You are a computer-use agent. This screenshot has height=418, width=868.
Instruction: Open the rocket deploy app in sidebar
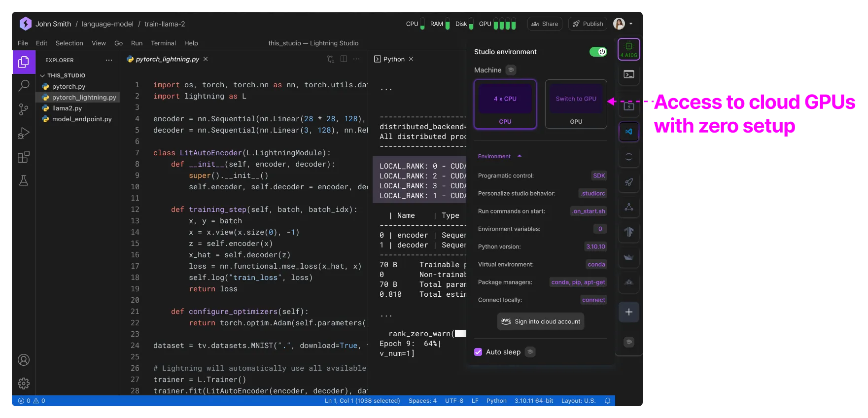coord(629,182)
